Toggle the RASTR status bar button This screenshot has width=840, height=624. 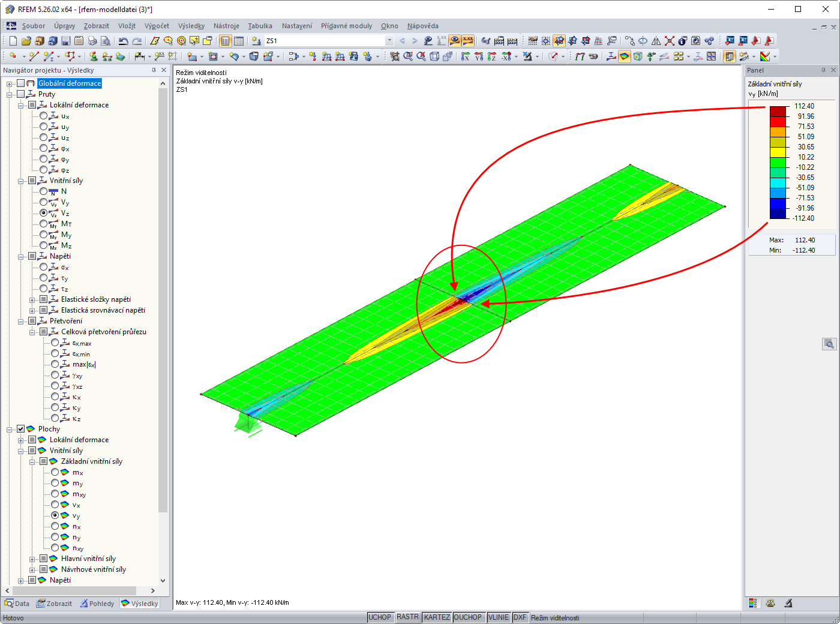[408, 617]
